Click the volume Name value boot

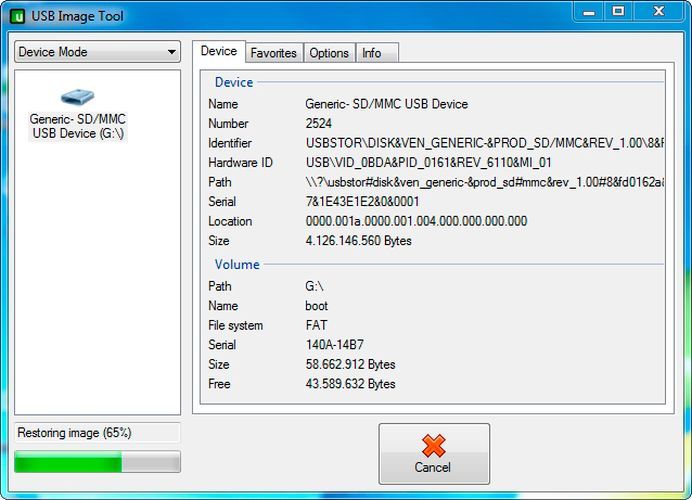[x=316, y=306]
